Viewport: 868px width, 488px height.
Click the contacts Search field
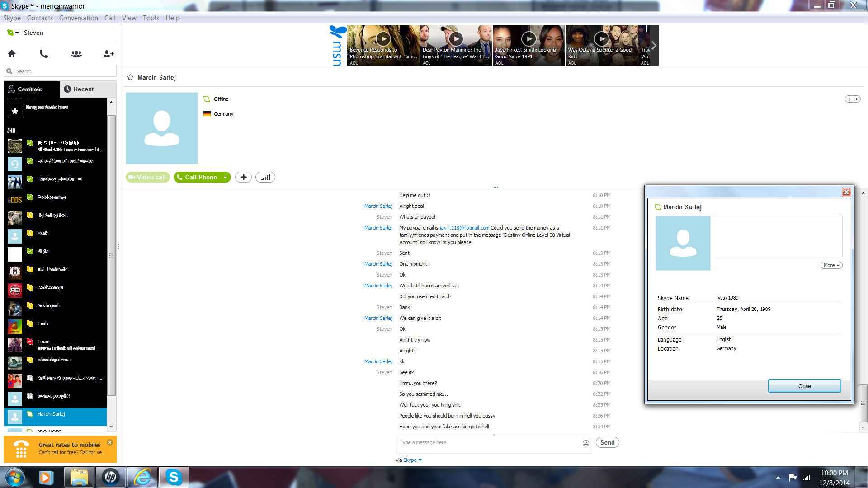(x=60, y=71)
